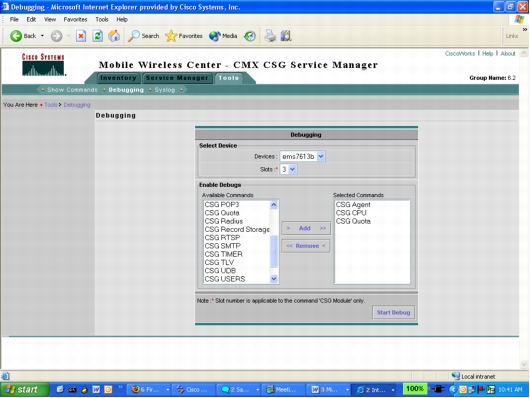Screen dimensions: 530x398
Task: Open the Favorites star toolbar button
Action: coord(184,36)
